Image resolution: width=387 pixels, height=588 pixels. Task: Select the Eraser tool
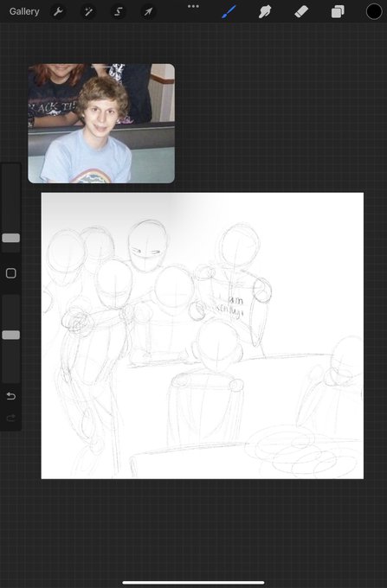pyautogui.click(x=301, y=11)
